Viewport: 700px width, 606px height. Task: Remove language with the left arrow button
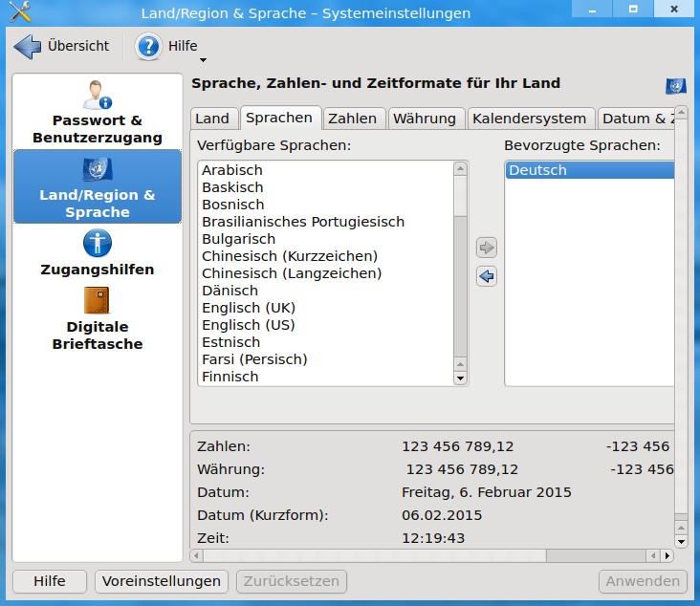tap(486, 276)
